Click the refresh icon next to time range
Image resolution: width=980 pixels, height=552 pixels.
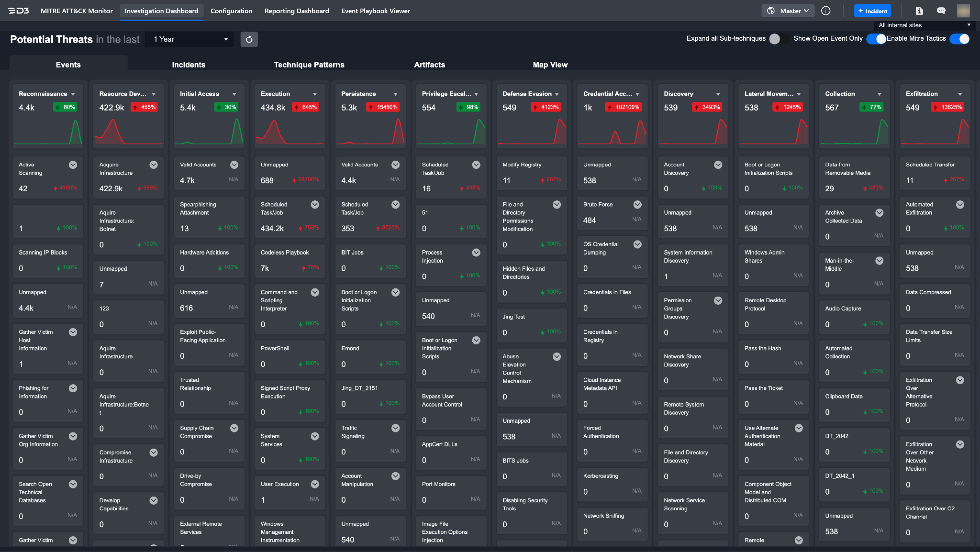point(249,39)
